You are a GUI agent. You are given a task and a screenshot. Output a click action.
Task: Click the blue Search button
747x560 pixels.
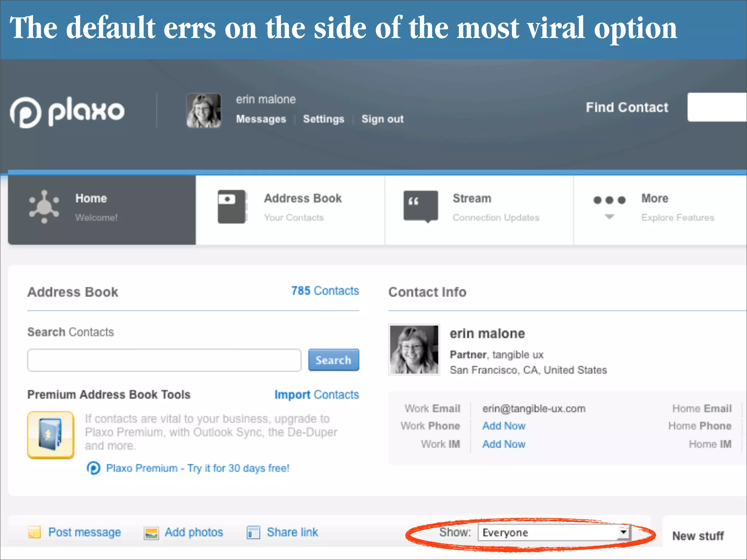tap(333, 360)
